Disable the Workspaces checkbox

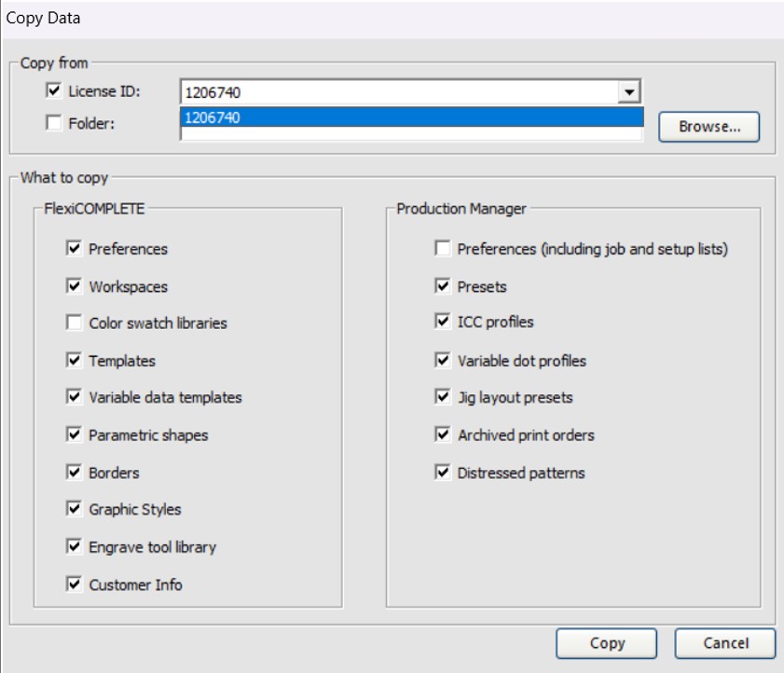[74, 286]
